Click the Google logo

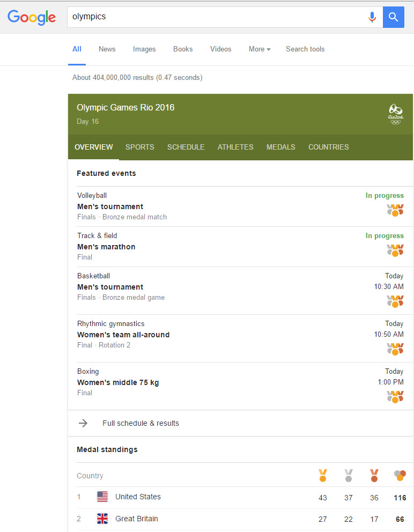point(32,17)
